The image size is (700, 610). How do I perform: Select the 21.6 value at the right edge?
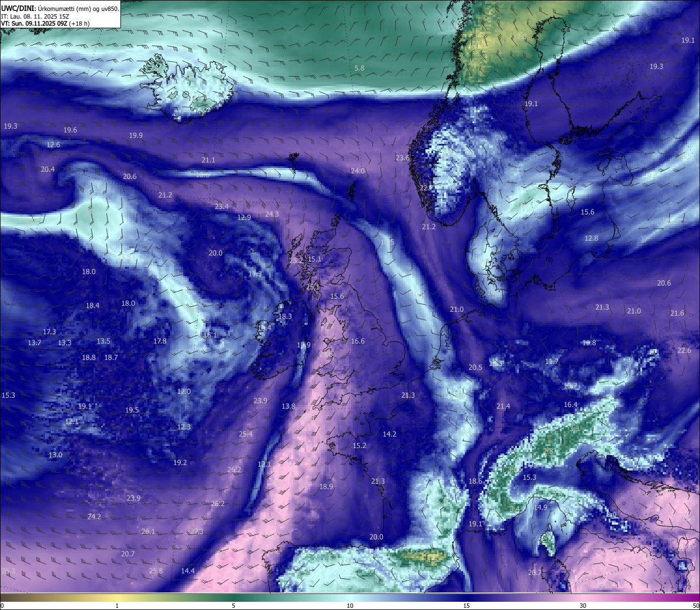[x=677, y=313]
